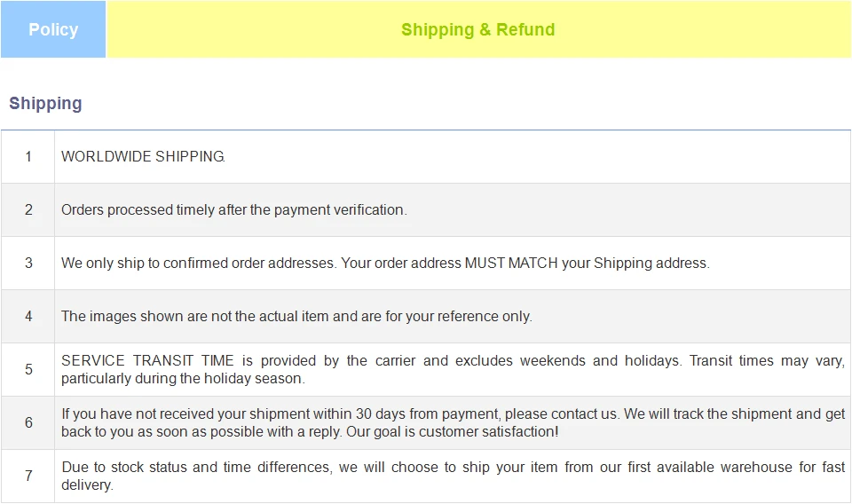This screenshot has height=504, width=852.
Task: Click 'images shown are not the actual item' text
Action: point(296,316)
